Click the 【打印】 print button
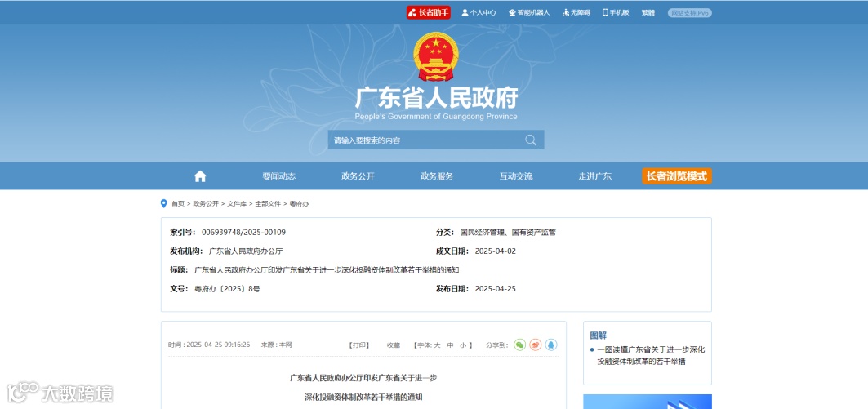 coord(358,345)
